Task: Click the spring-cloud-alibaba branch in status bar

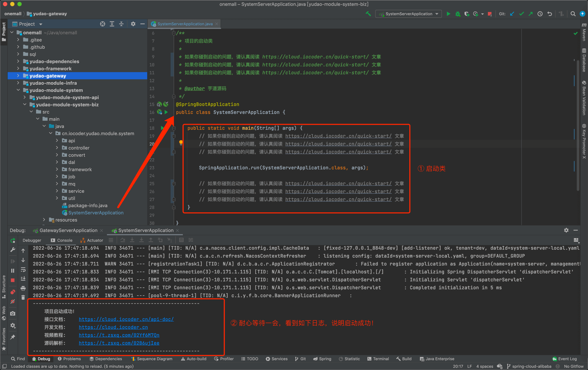Action: (531, 366)
